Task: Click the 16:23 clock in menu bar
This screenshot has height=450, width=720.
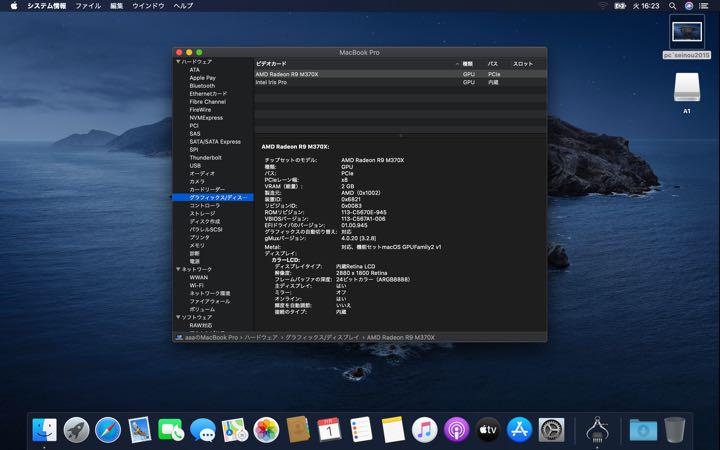Action: click(646, 6)
